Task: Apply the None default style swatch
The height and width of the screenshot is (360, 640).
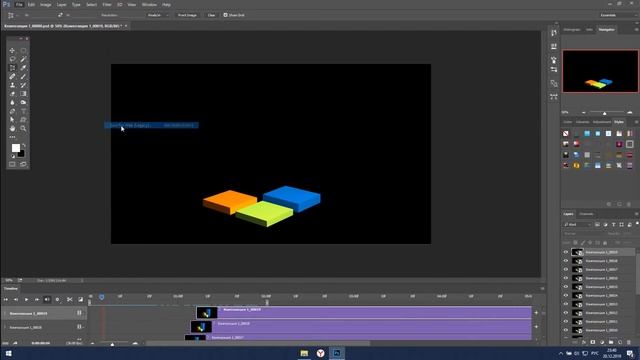Action: click(566, 133)
